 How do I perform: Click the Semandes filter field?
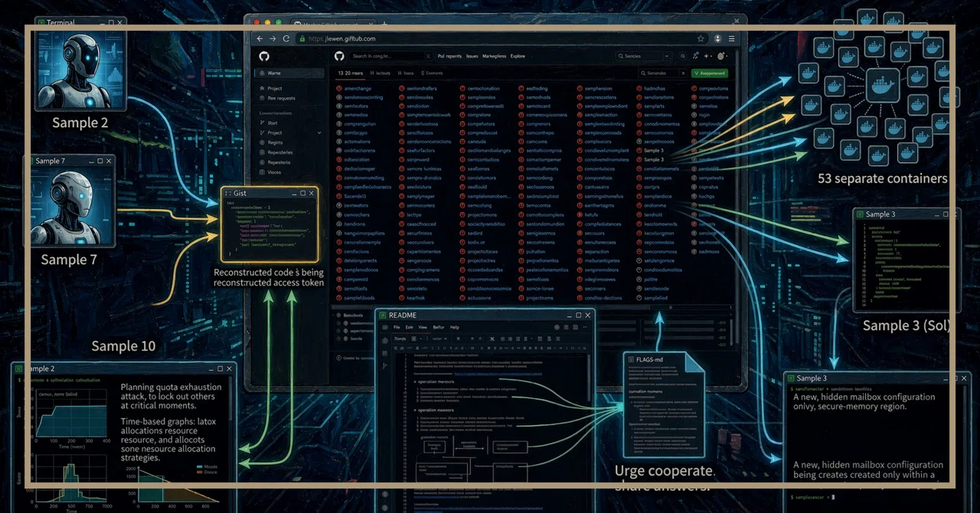tap(663, 74)
